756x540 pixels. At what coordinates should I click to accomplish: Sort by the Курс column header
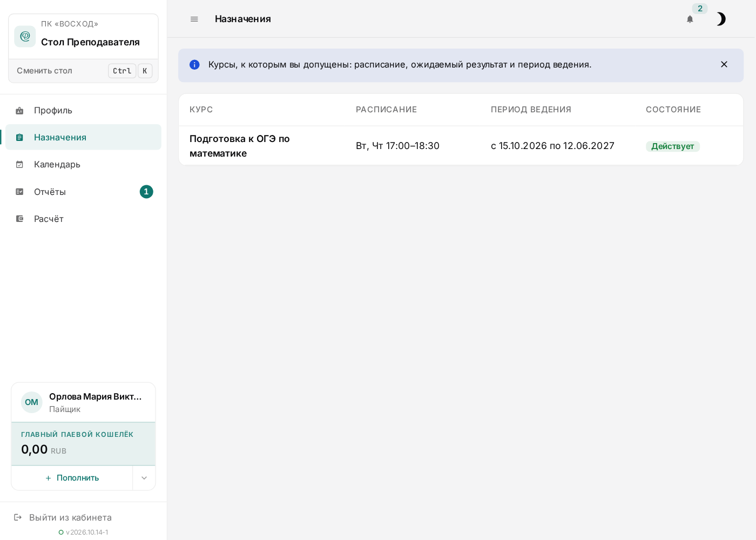tap(201, 110)
